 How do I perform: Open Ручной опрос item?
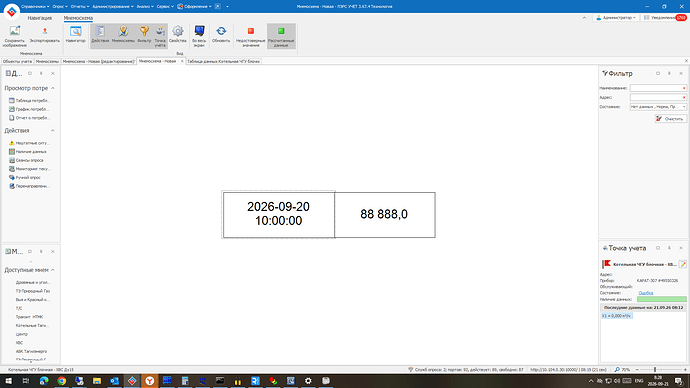(x=25, y=178)
